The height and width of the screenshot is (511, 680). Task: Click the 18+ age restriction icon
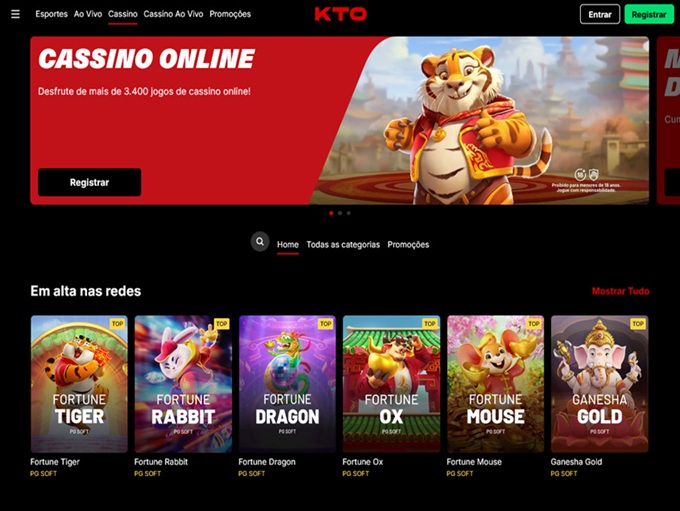point(580,175)
